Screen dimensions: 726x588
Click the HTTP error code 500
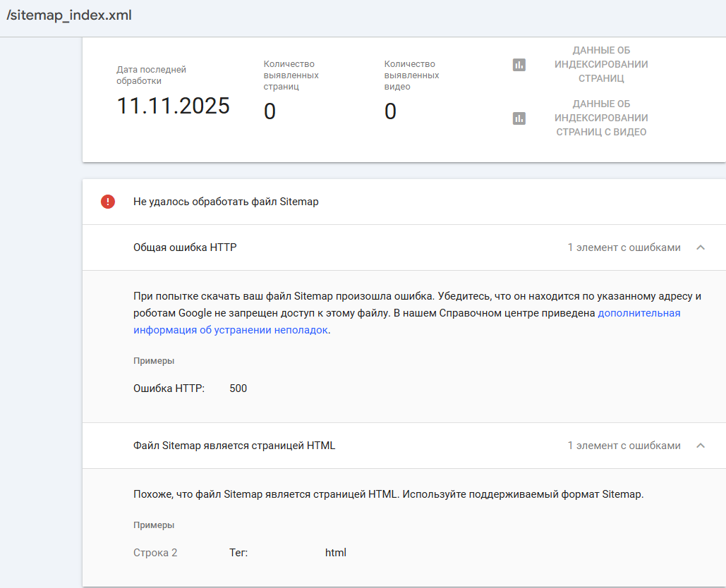pyautogui.click(x=238, y=388)
